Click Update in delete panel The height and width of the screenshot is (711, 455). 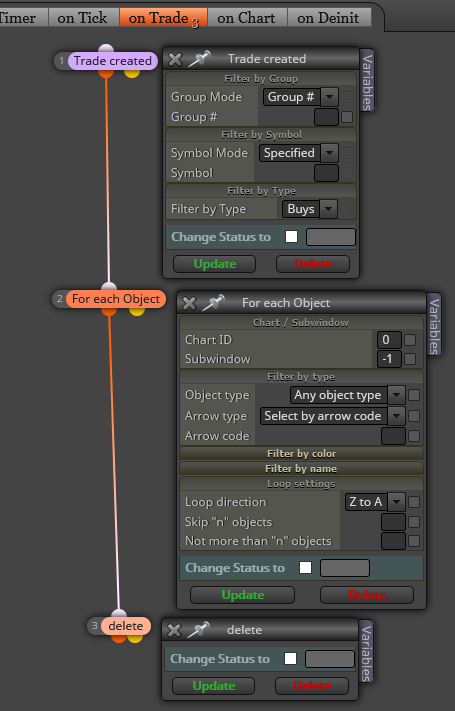click(214, 686)
